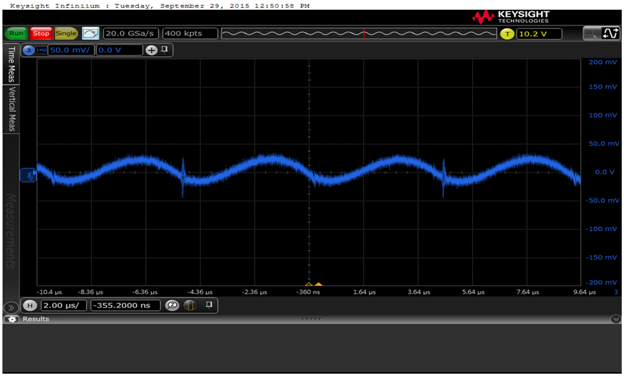Click the horizontal zoom magnifier icon
This screenshot has height=376, width=624.
pyautogui.click(x=172, y=306)
